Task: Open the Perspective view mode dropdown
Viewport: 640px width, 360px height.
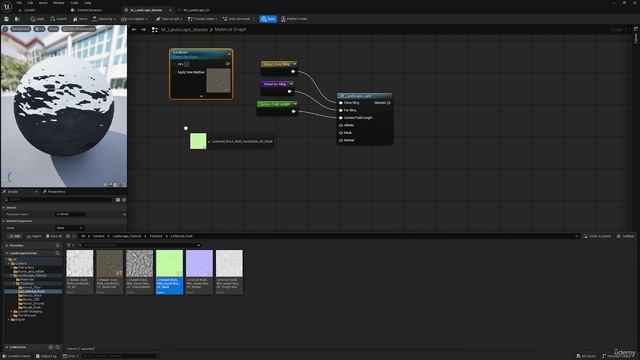Action: pyautogui.click(x=20, y=29)
